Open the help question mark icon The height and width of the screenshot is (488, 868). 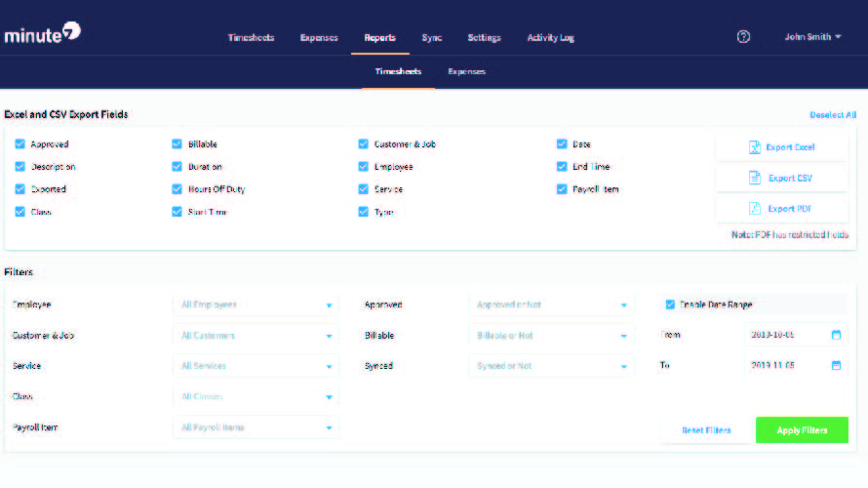[743, 37]
